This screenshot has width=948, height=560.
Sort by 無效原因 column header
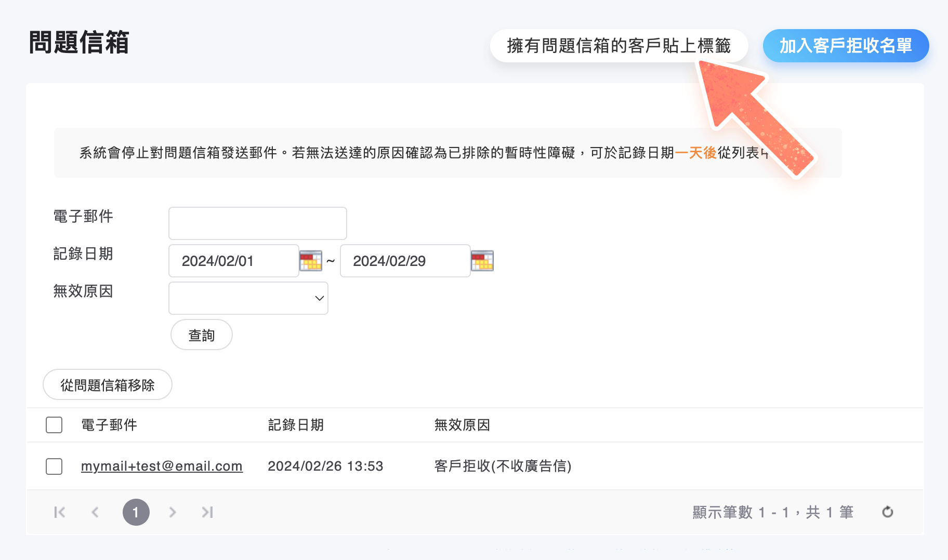462,425
